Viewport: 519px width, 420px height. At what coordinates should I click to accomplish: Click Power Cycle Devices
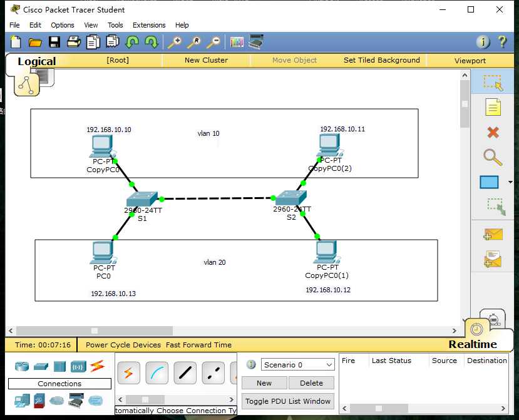123,345
